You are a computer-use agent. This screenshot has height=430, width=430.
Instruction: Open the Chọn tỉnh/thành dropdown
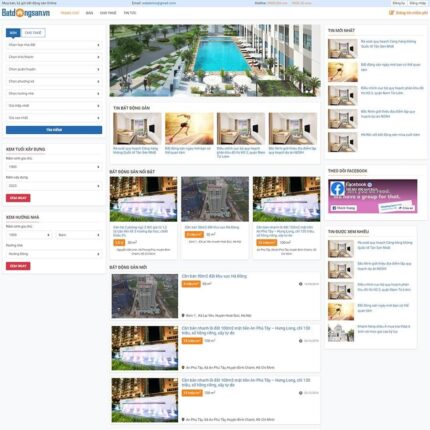(x=54, y=57)
